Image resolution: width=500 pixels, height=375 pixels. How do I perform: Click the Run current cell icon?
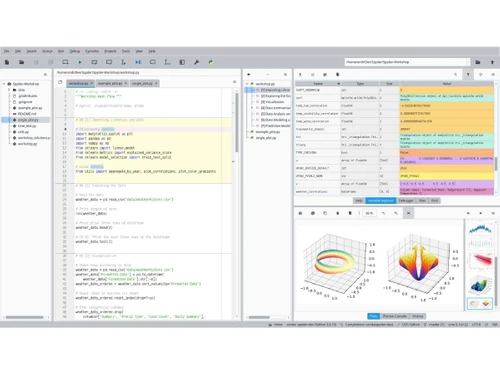94,62
